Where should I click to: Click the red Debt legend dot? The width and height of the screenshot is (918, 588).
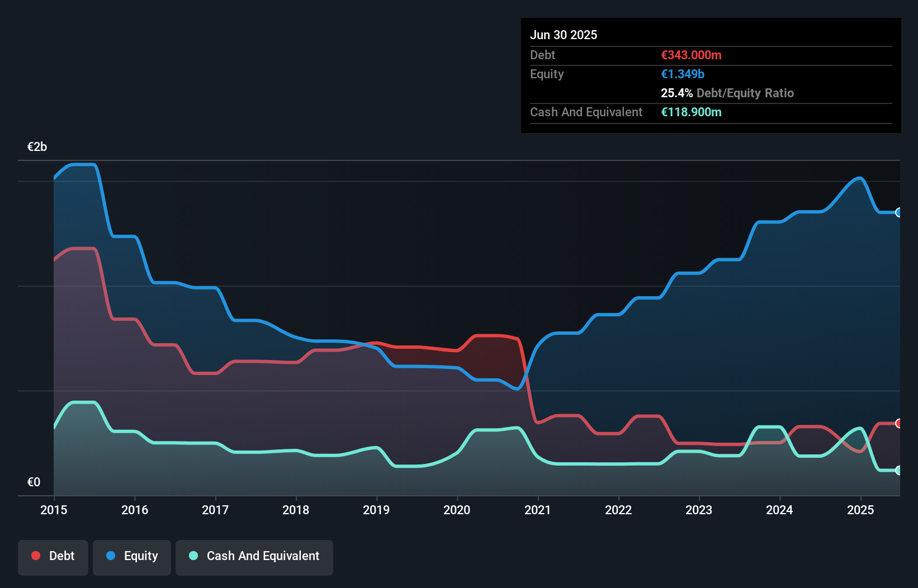[35, 556]
